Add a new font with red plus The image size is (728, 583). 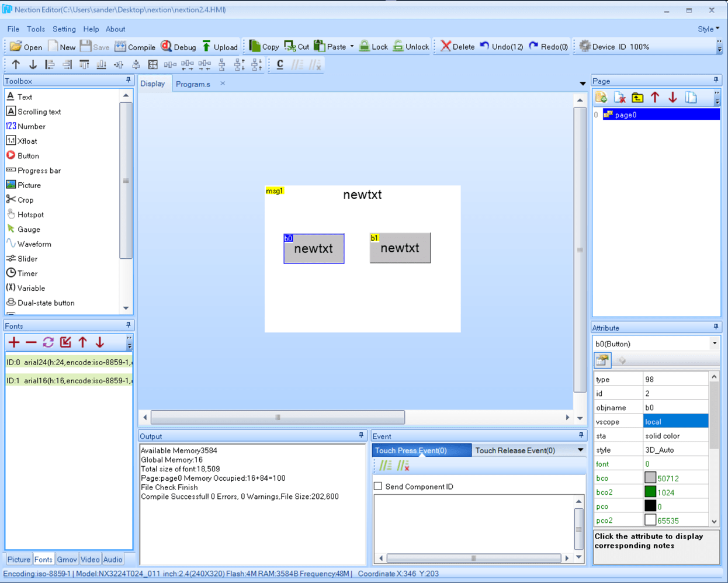[x=14, y=343]
